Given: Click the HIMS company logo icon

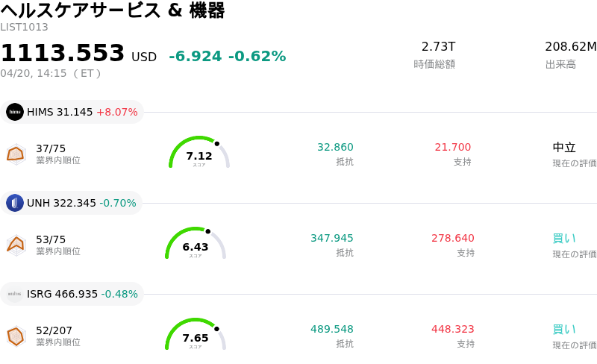Looking at the screenshot, I should pyautogui.click(x=15, y=112).
